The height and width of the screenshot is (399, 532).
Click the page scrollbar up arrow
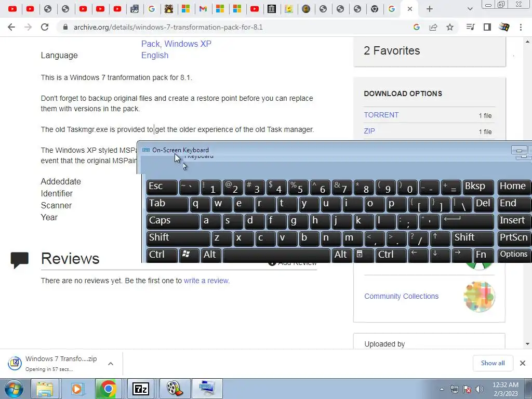527,42
